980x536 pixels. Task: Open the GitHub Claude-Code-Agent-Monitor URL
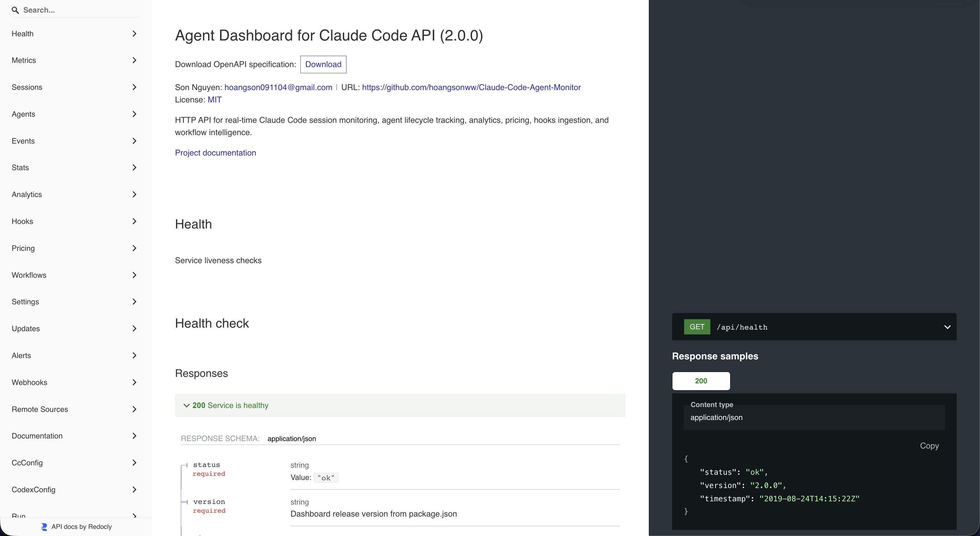tap(471, 87)
